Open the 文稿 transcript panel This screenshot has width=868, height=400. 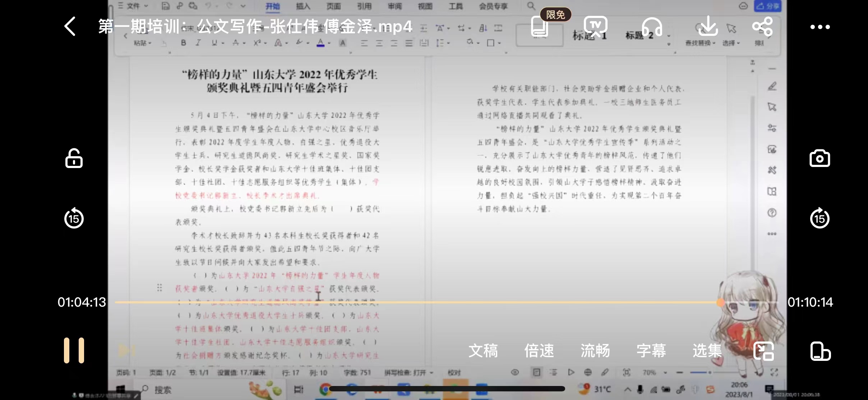click(x=483, y=351)
